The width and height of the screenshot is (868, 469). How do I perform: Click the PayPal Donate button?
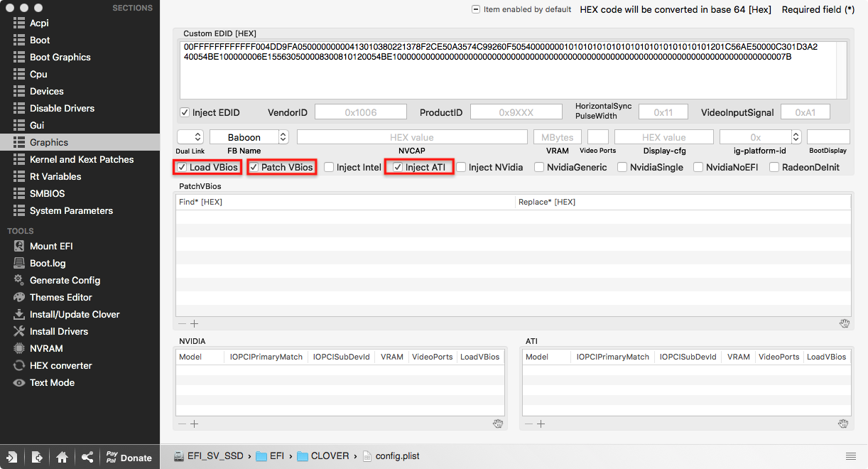click(129, 457)
